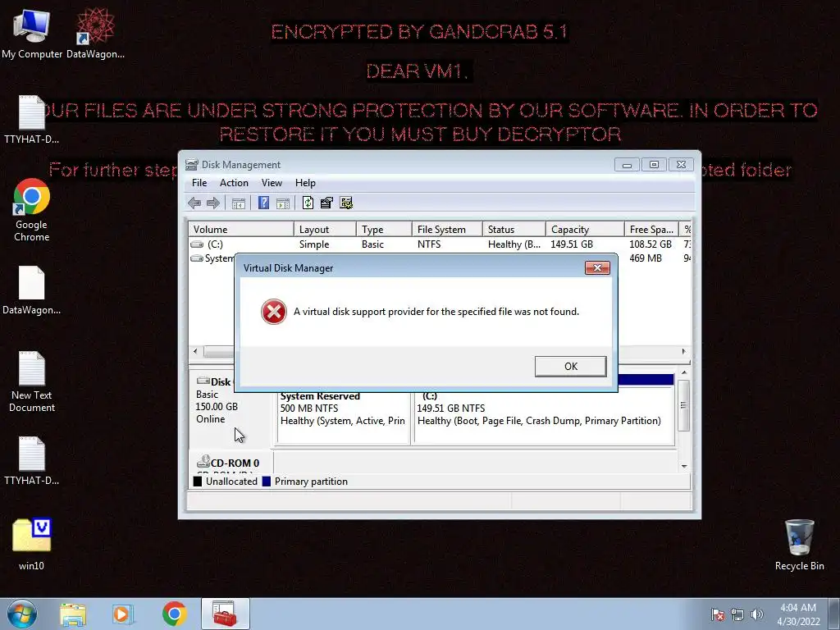Sort by the Type column header
840x630 pixels.
pyautogui.click(x=384, y=230)
